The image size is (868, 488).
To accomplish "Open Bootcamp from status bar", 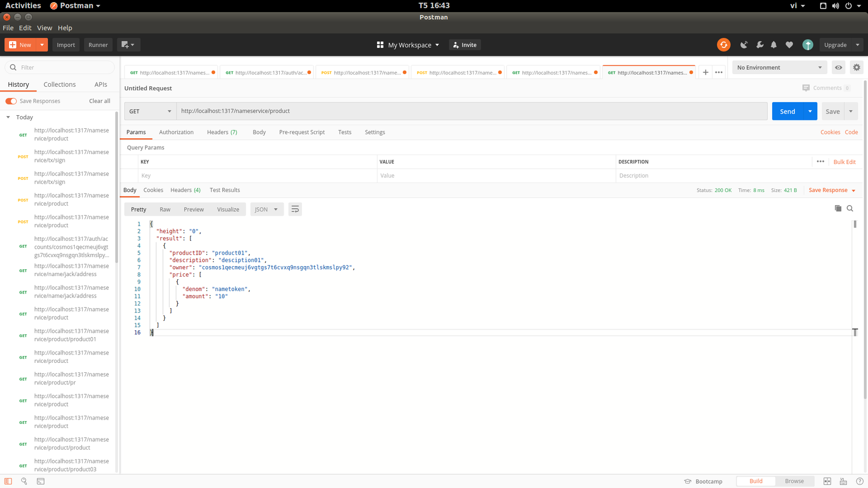I will click(x=703, y=481).
